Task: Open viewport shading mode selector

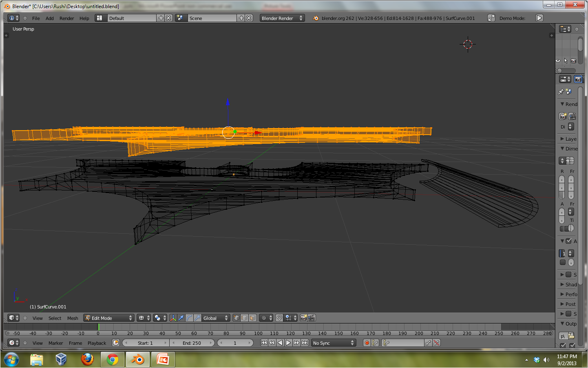Action: pos(144,318)
